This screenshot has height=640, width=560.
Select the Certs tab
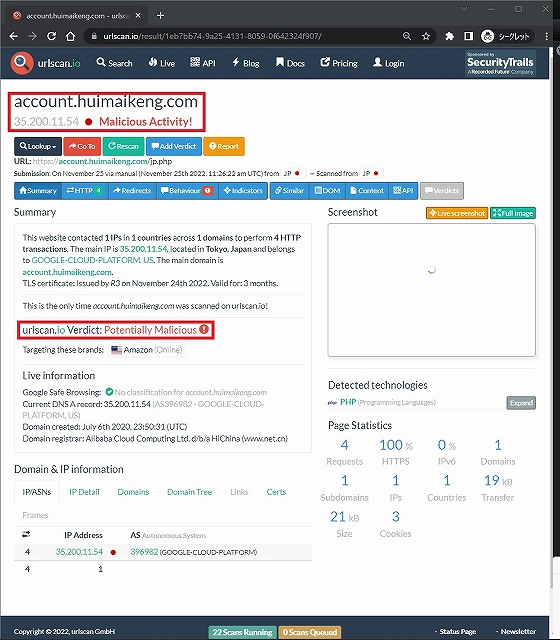[x=276, y=492]
